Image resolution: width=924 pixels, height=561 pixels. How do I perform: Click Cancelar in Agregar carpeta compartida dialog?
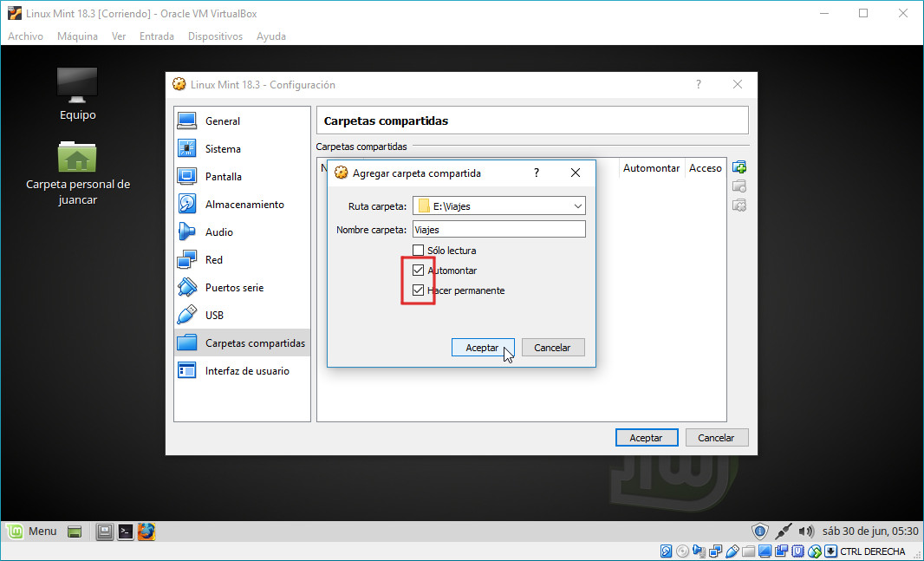pos(552,348)
